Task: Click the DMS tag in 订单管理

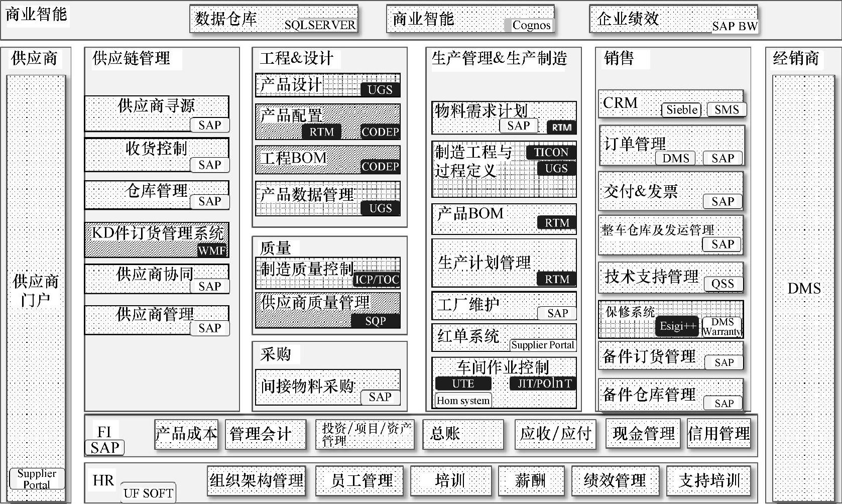Action: click(676, 158)
